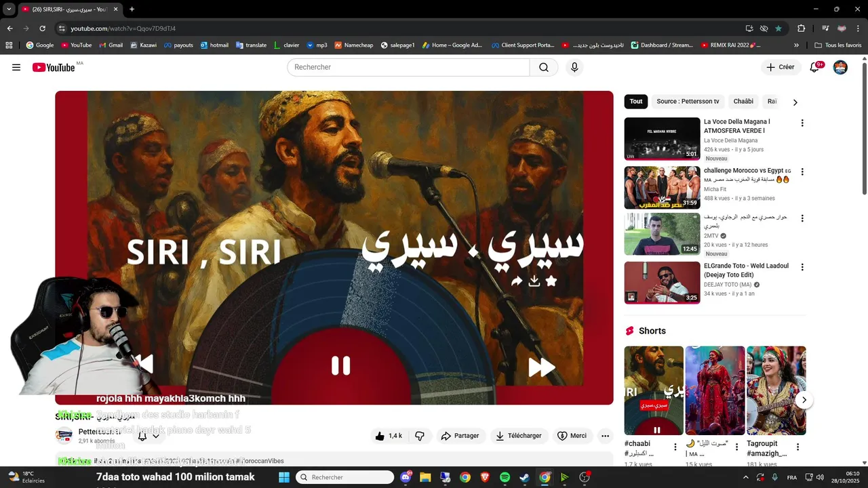Click the Merci thanks button
868x488 pixels.
point(572,436)
